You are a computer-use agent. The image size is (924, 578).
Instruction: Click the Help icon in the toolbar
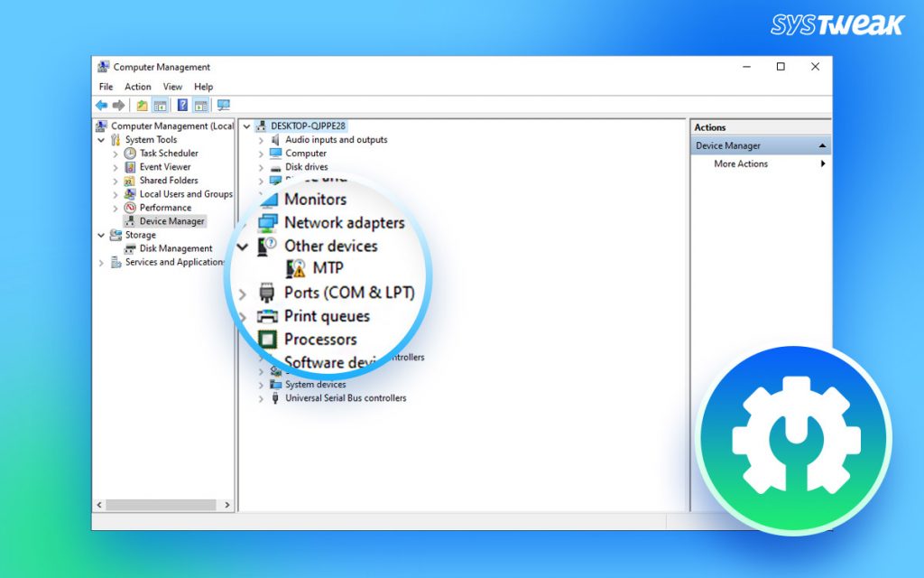pos(180,105)
